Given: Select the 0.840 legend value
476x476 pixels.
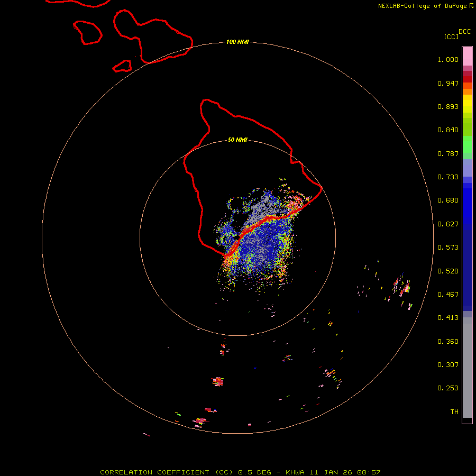Looking at the screenshot, I should [448, 130].
